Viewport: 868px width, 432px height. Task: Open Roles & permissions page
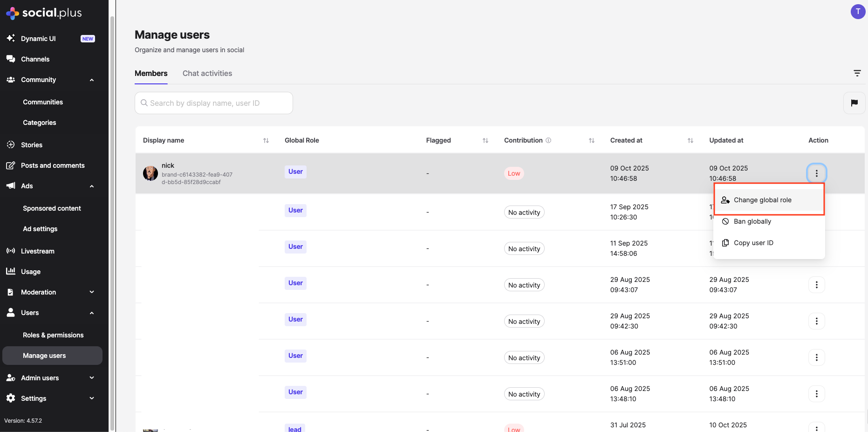coord(53,335)
